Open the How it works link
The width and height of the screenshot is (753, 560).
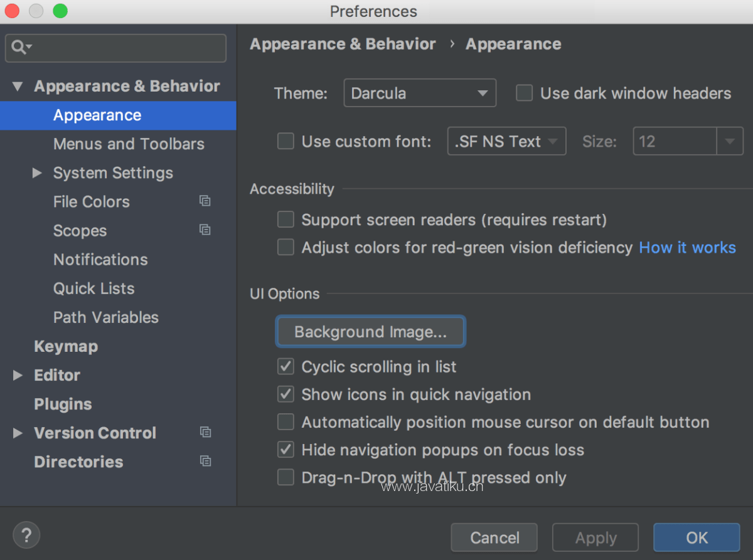coord(687,247)
